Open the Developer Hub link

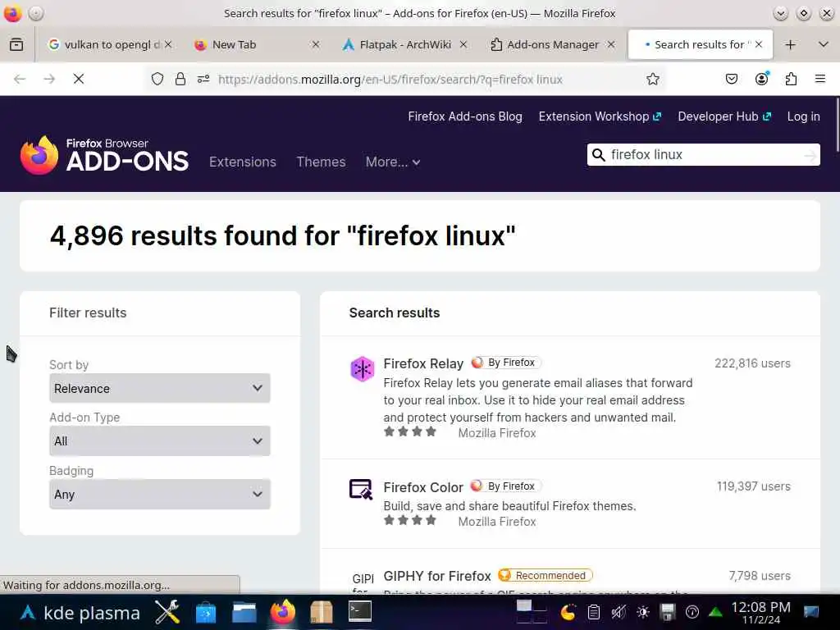[x=724, y=116]
